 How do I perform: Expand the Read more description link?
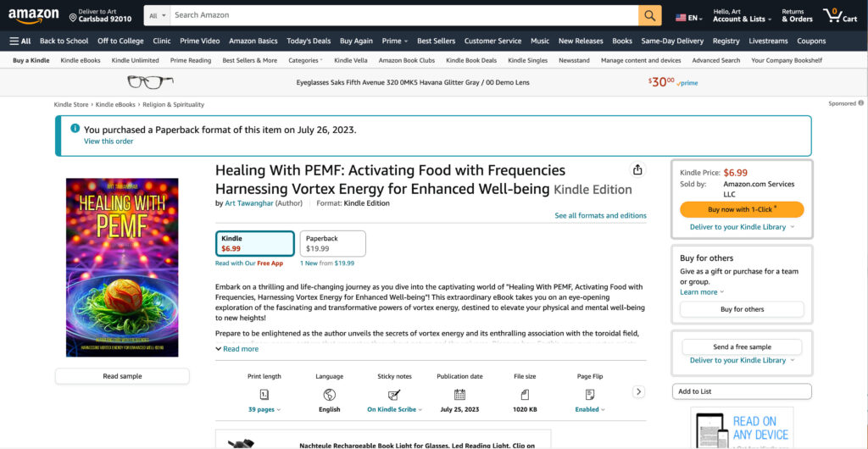pos(238,348)
